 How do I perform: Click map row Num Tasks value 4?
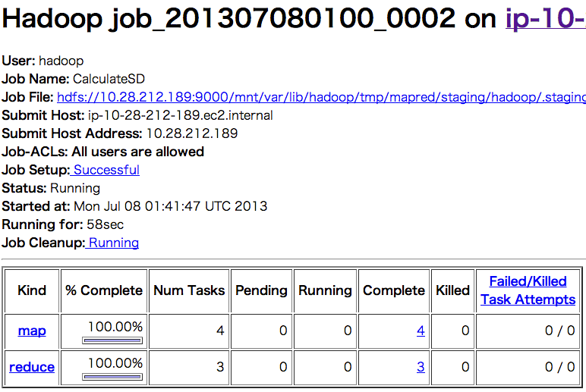[x=220, y=331]
